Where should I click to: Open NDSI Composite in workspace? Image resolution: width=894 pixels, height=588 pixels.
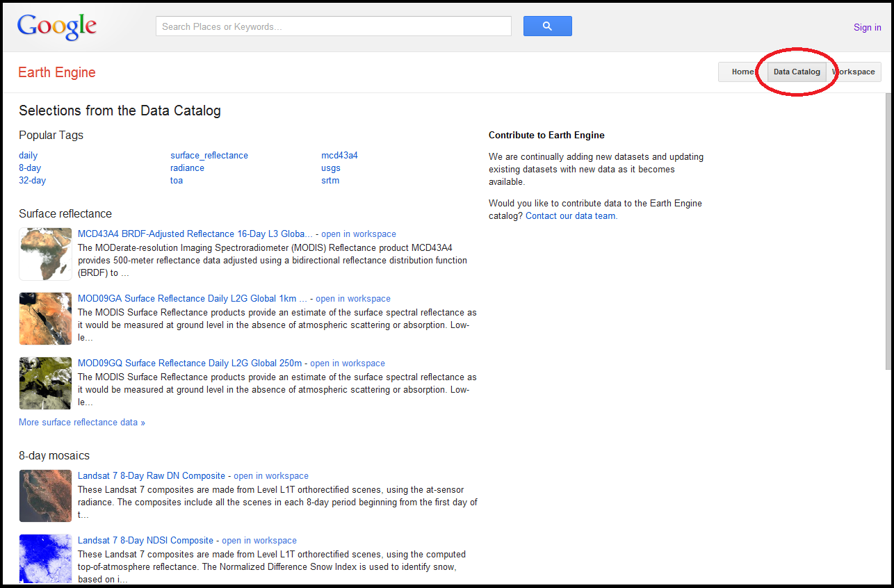point(259,541)
